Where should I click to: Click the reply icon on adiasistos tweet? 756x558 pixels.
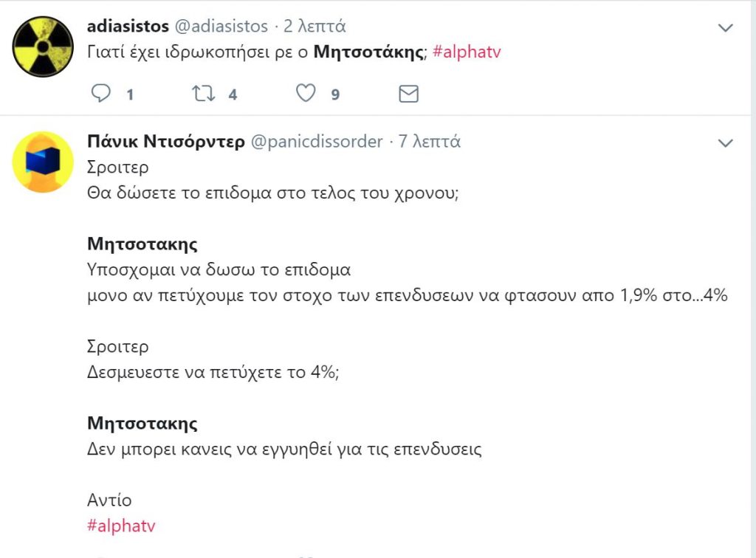coord(100,94)
